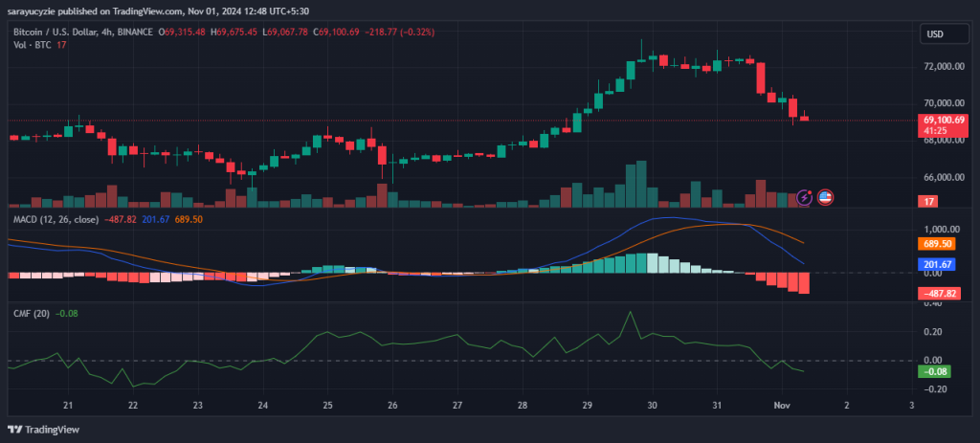
Task: Open the USD currency selector
Action: click(935, 35)
